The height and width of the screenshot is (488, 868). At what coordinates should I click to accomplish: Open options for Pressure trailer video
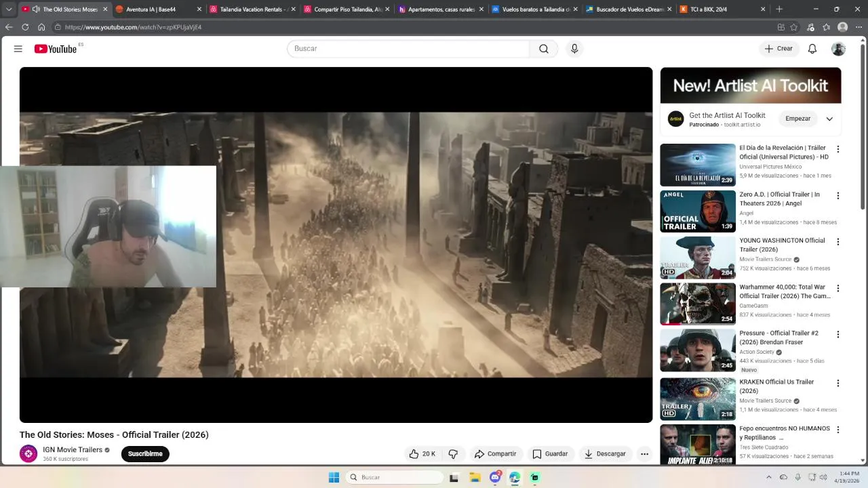coord(838,335)
